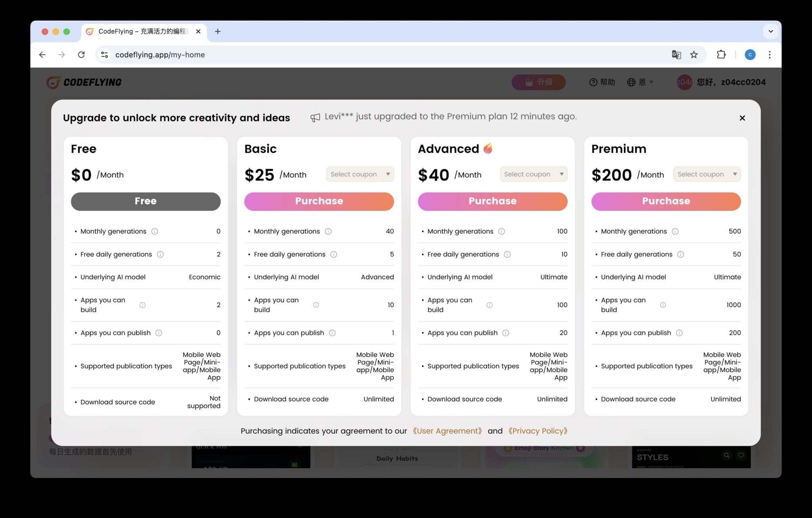This screenshot has height=518, width=812.
Task: Open the Chrome three-dot menu
Action: (x=770, y=55)
